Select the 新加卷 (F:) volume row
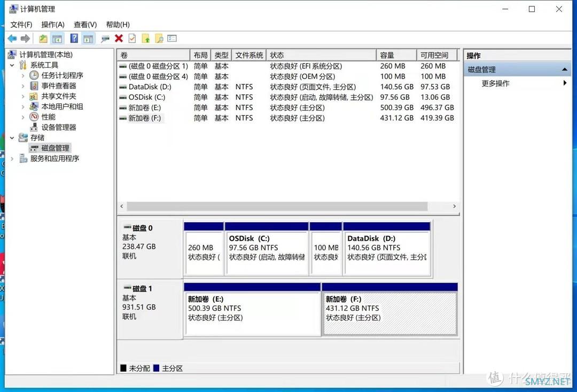This screenshot has height=392, width=577. pos(287,118)
